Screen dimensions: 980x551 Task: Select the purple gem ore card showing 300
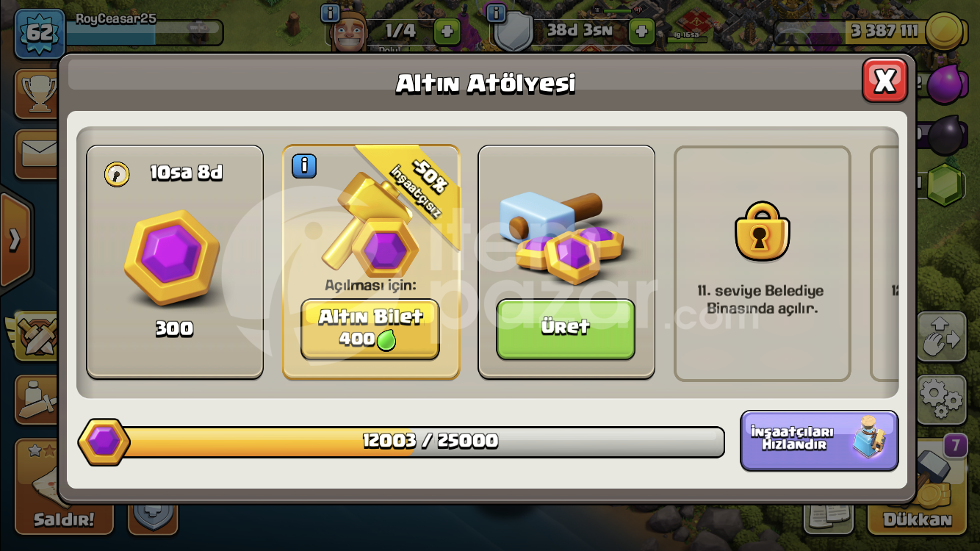(175, 262)
